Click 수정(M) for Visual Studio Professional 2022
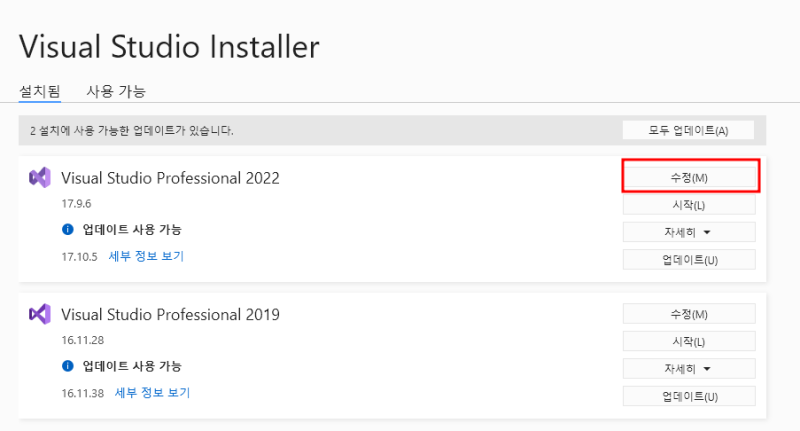This screenshot has height=431, width=800. tap(689, 177)
